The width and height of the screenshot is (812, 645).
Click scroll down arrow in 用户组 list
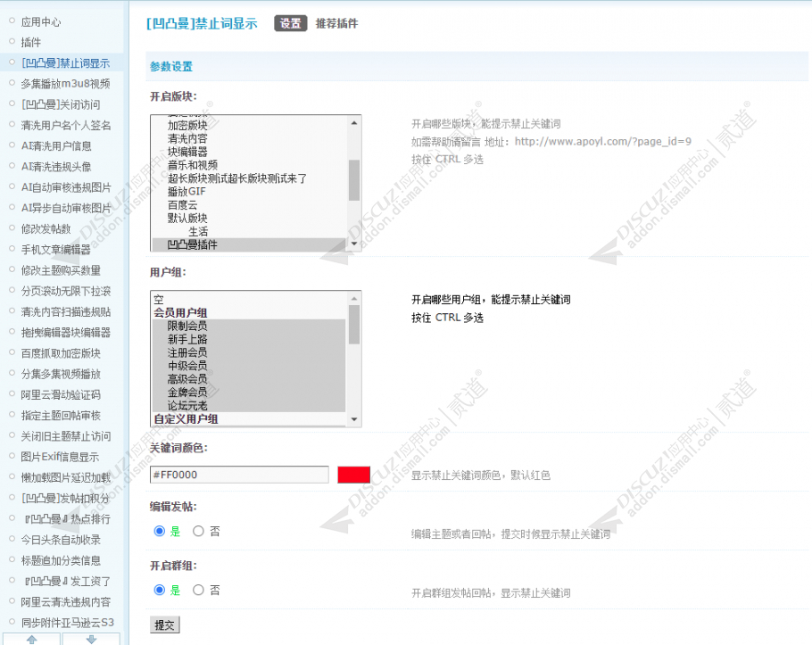click(354, 419)
